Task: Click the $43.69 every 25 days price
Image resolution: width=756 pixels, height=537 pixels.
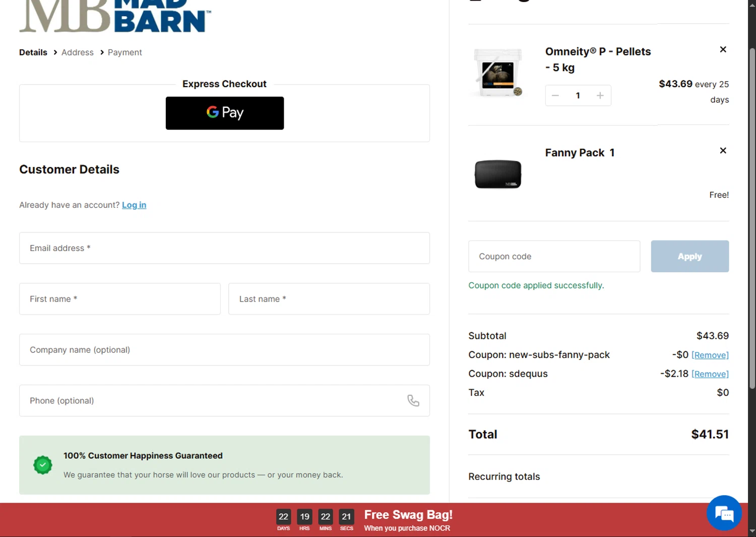Action: pyautogui.click(x=694, y=91)
